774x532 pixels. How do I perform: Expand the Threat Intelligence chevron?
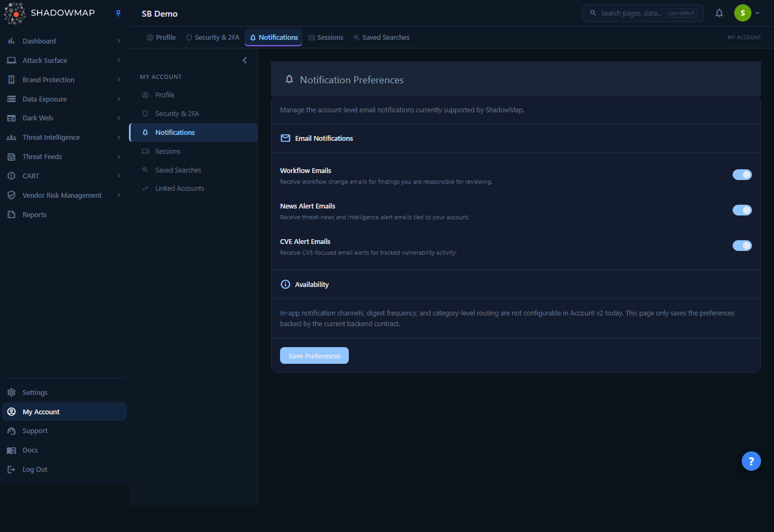pyautogui.click(x=119, y=138)
